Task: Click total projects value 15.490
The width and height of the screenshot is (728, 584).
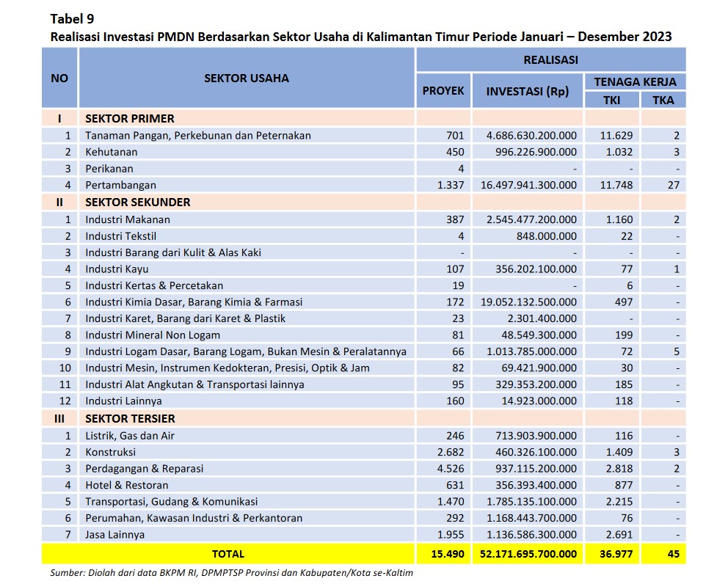Action: point(448,554)
